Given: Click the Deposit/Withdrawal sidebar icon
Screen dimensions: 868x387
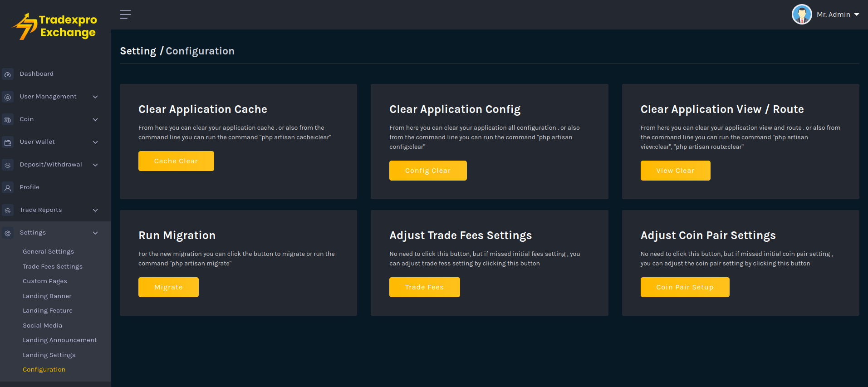Looking at the screenshot, I should point(8,165).
